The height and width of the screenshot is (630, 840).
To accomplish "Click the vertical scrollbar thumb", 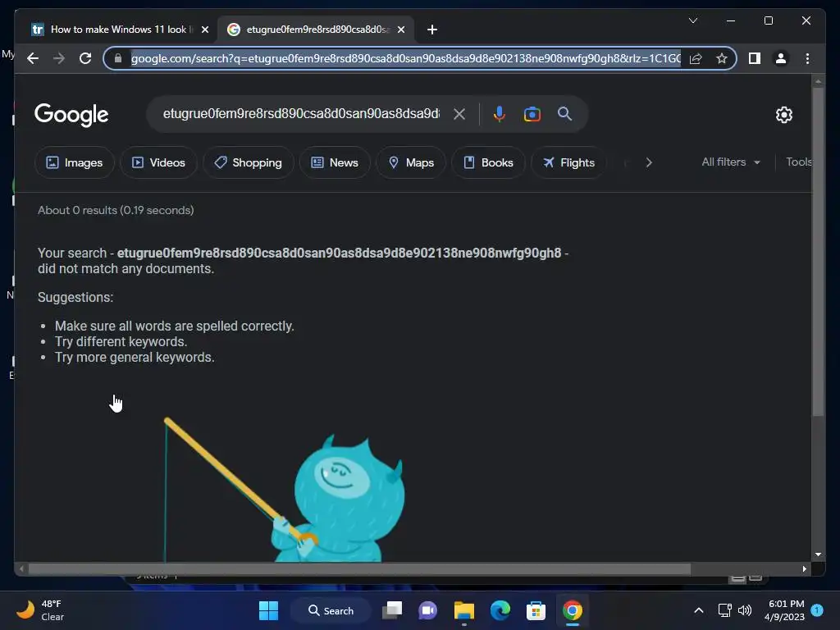I will (818, 252).
